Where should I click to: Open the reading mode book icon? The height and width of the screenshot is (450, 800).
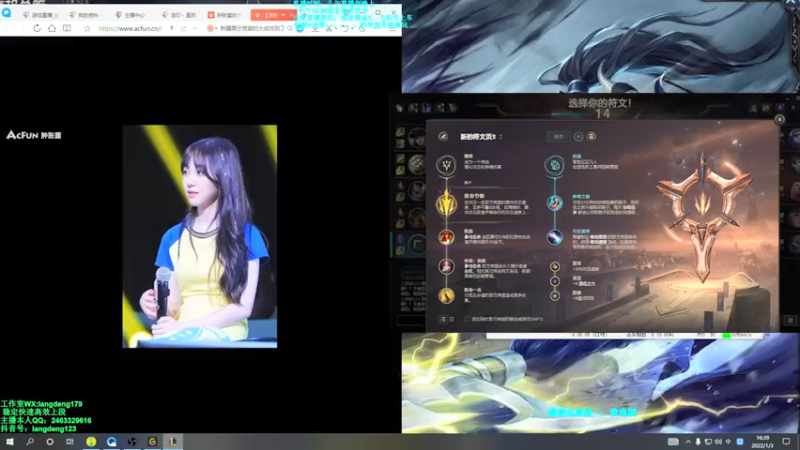67,29
